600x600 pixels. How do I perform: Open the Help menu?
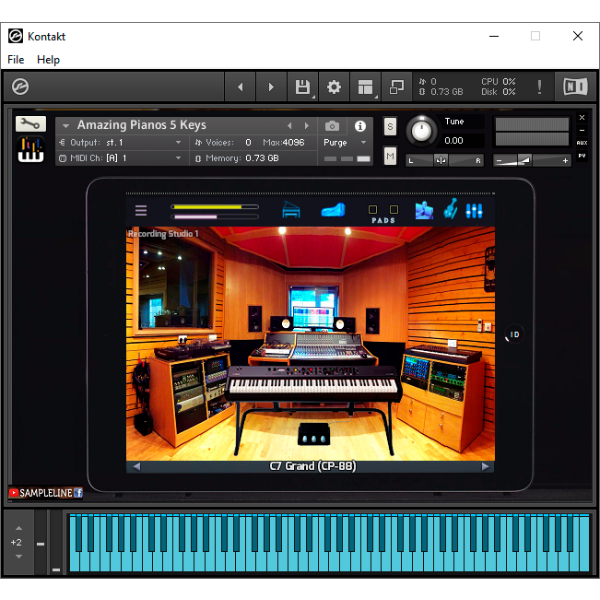pos(48,60)
